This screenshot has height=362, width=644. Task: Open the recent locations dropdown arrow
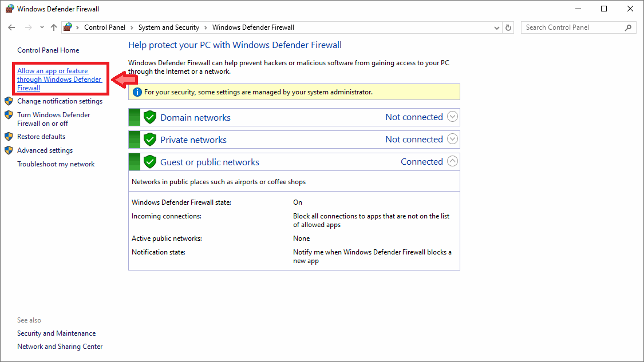(x=42, y=27)
